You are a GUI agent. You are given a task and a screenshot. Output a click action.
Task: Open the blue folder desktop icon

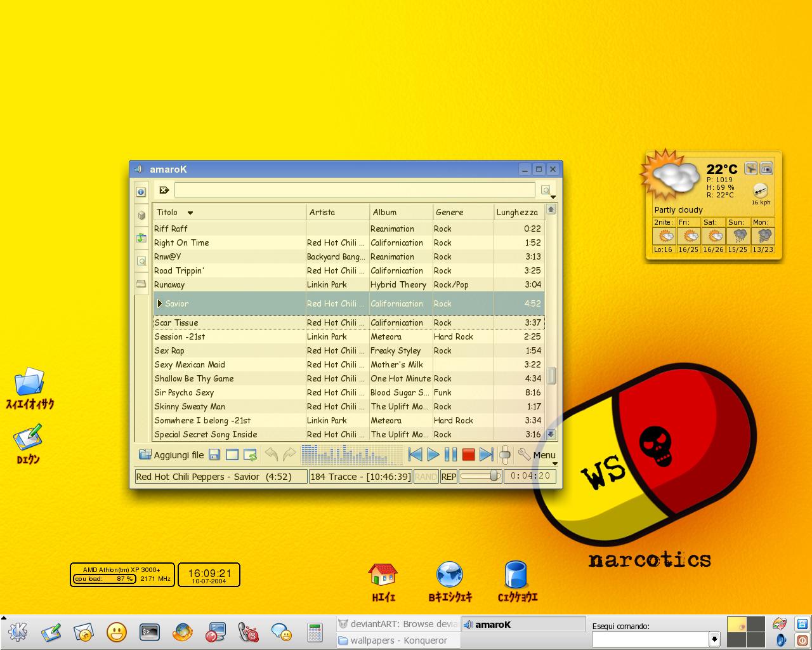[29, 381]
